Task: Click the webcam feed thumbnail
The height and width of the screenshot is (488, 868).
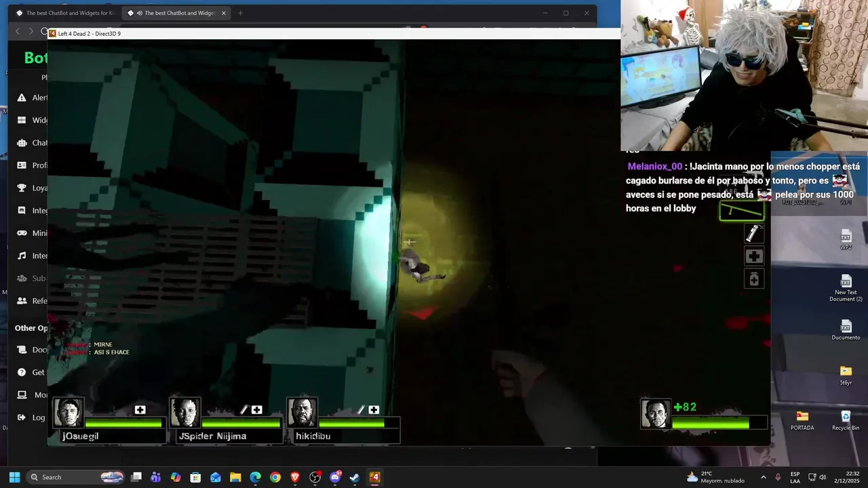Action: (744, 75)
